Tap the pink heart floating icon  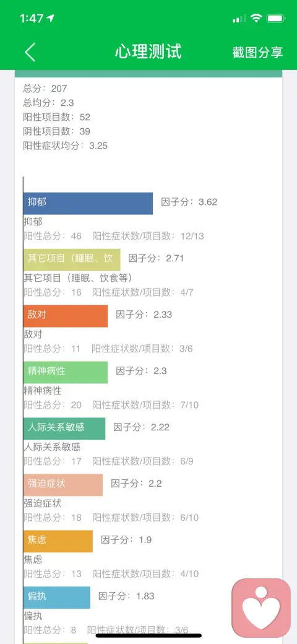click(x=261, y=608)
